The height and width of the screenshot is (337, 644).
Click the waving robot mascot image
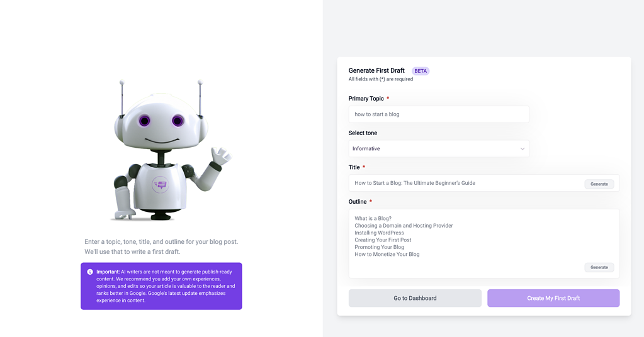171,150
